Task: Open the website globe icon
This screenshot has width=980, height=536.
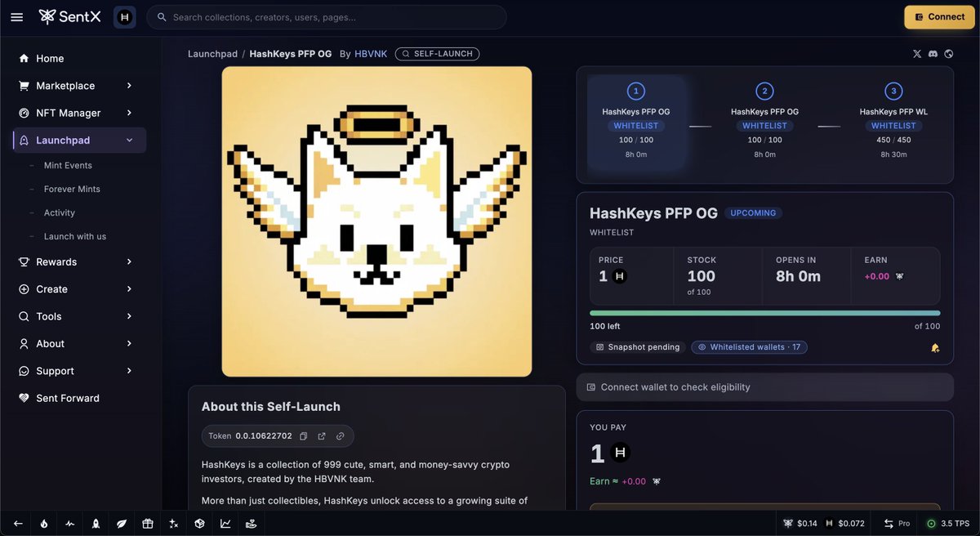Action: (x=948, y=54)
